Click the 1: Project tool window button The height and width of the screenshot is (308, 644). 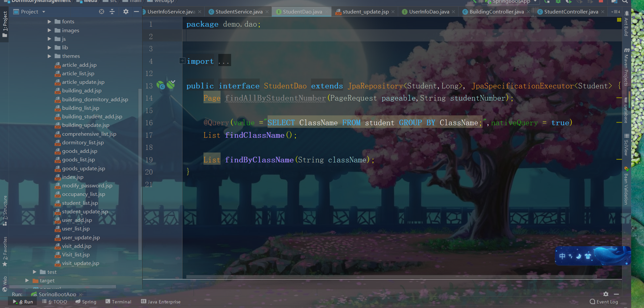click(x=5, y=24)
